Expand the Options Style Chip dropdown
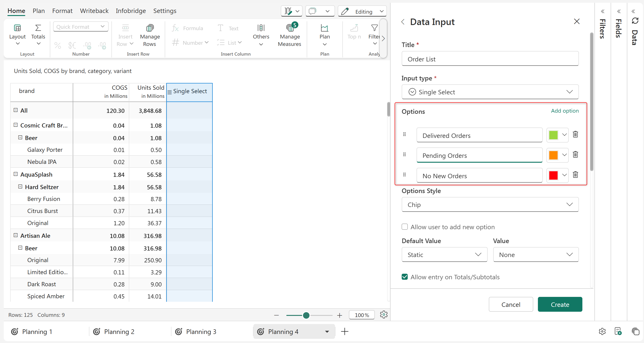The image size is (644, 343). [490, 205]
